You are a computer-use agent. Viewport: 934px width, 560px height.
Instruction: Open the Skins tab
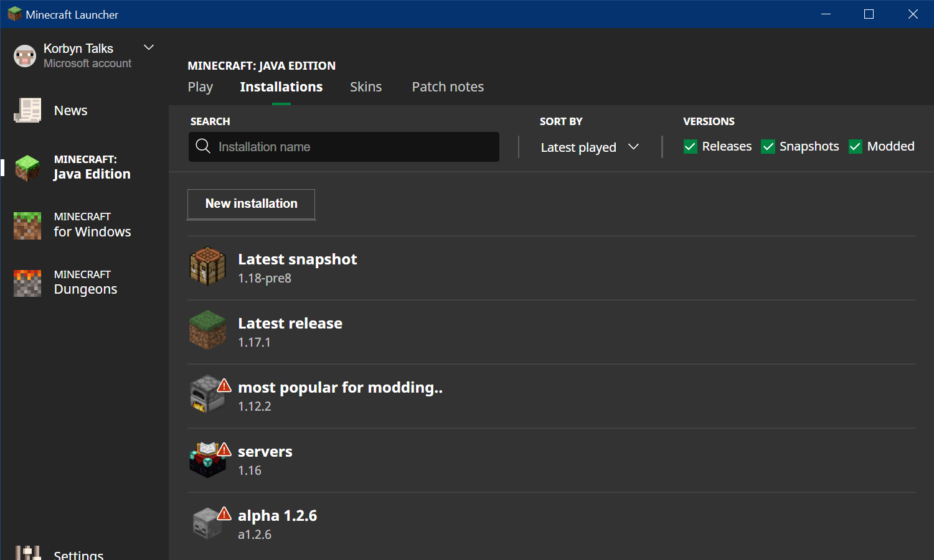[x=366, y=87]
